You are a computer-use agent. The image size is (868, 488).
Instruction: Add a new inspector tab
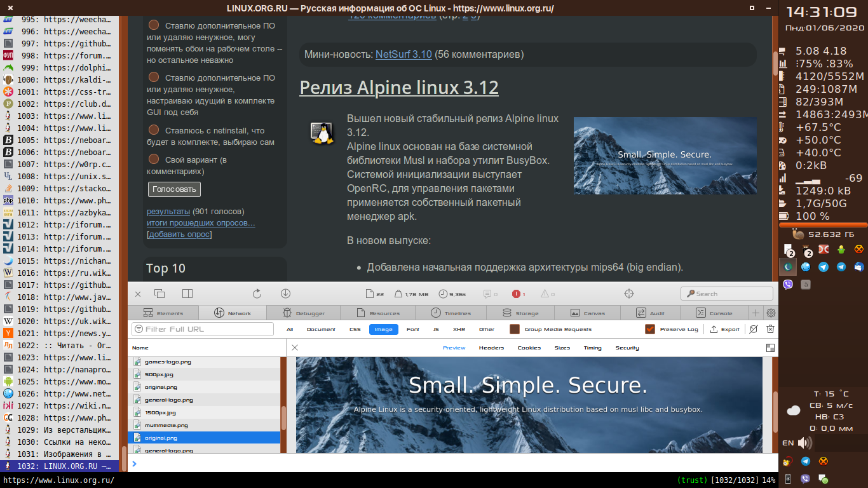point(756,313)
